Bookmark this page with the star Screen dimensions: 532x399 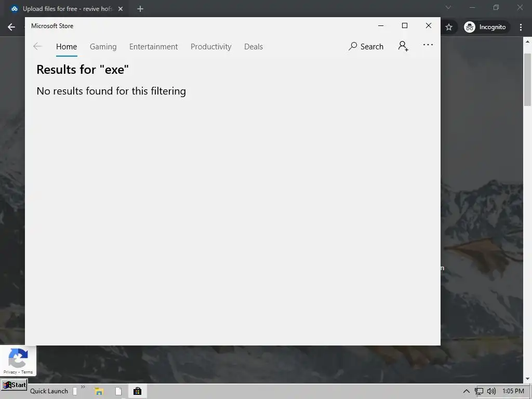tap(449, 27)
